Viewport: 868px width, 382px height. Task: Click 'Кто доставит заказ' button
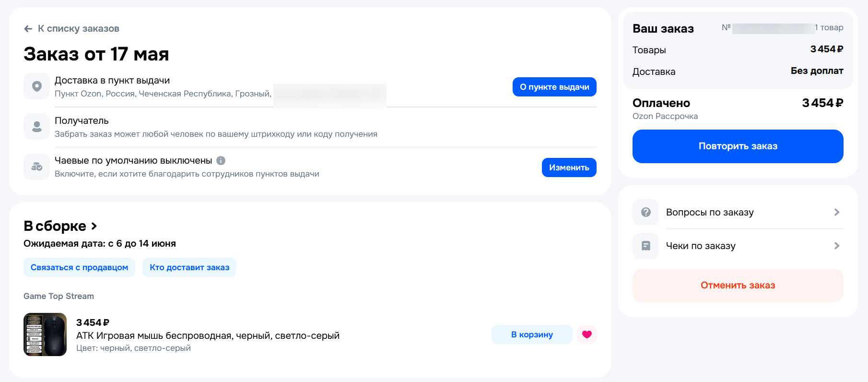(x=189, y=267)
